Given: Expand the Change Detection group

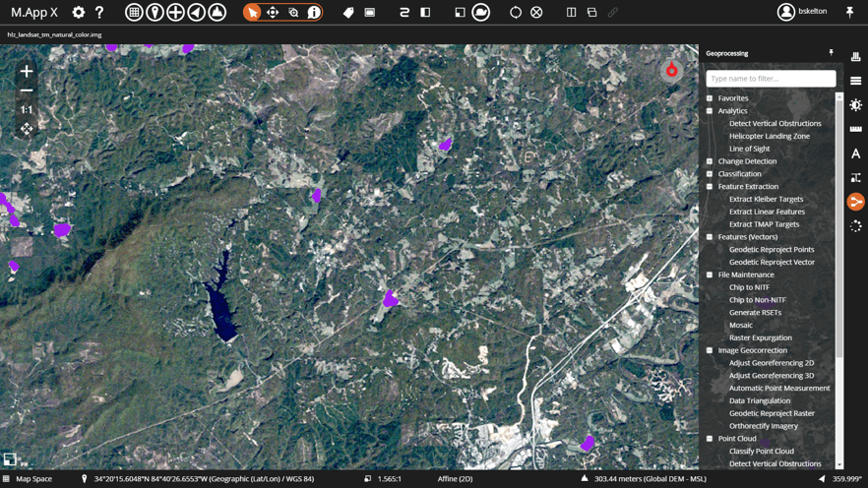Looking at the screenshot, I should coord(710,161).
